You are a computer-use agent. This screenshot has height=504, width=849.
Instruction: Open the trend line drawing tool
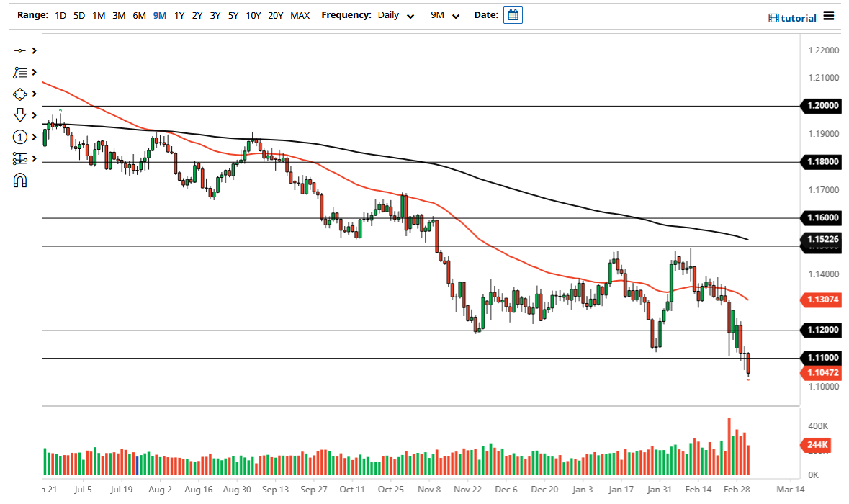20,72
